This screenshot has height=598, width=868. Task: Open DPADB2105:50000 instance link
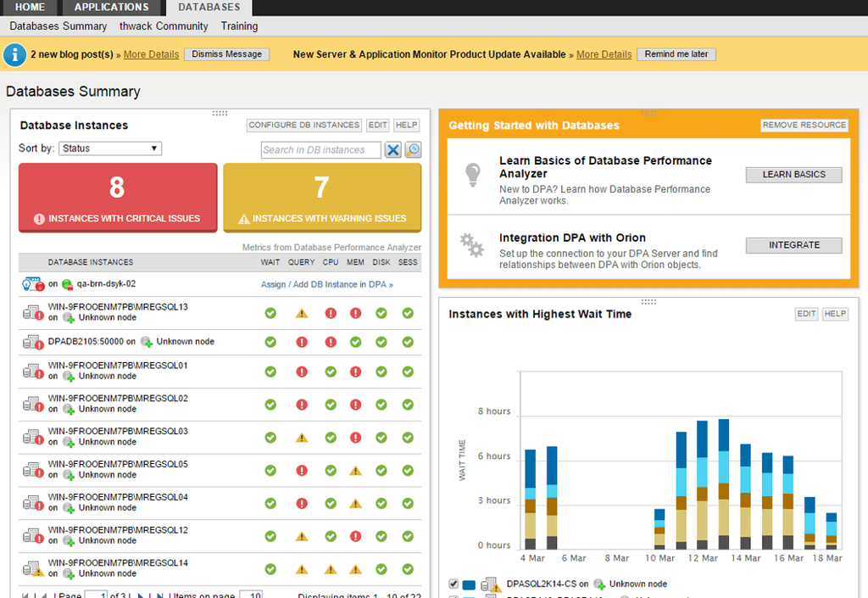[86, 342]
